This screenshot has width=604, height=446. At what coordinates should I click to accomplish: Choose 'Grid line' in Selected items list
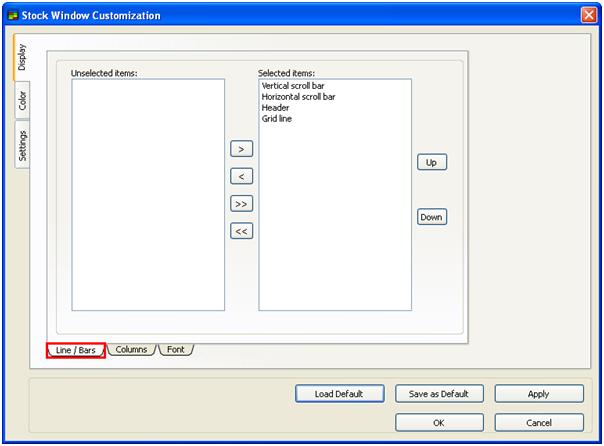click(x=277, y=119)
